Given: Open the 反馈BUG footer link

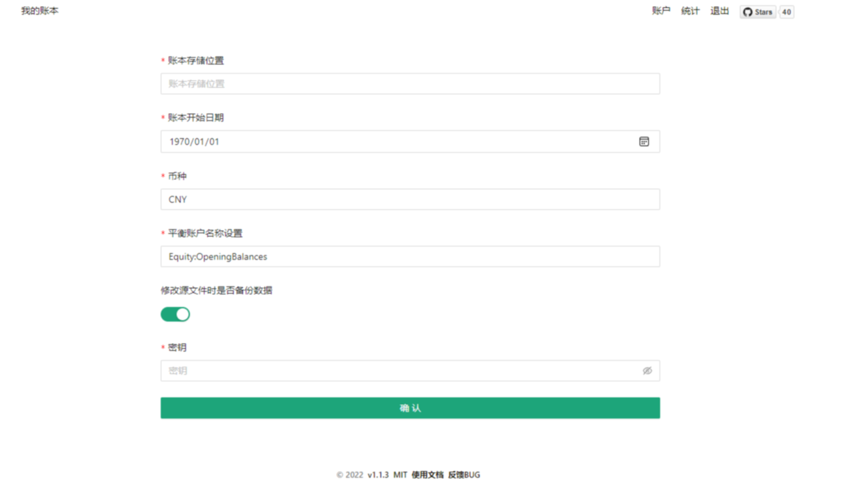Looking at the screenshot, I should 464,474.
